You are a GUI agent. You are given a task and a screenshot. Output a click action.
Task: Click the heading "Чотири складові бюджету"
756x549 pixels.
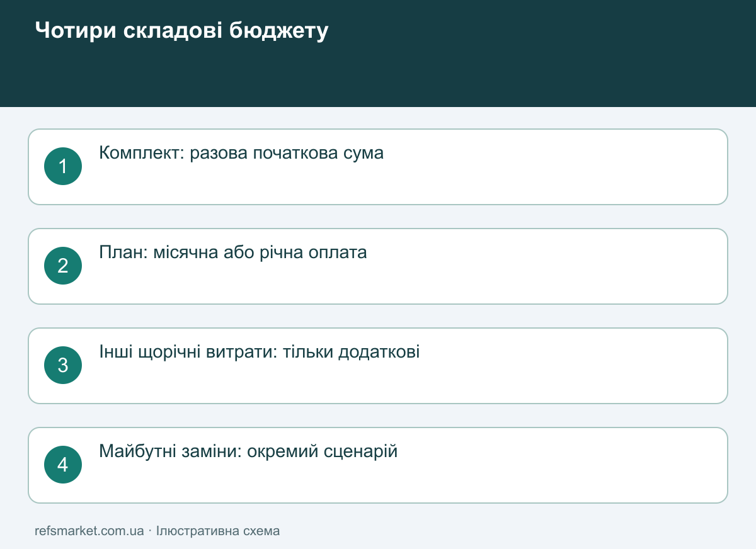[x=181, y=31]
